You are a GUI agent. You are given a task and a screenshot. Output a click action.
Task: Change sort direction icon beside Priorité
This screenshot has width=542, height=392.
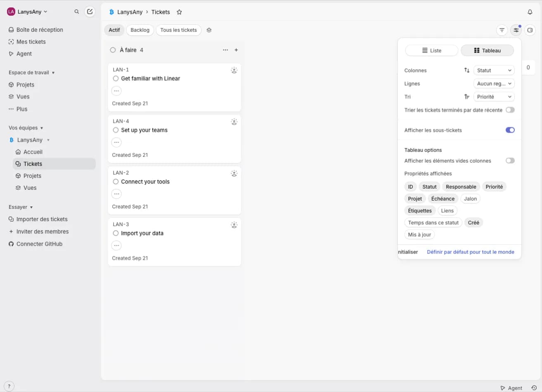pyautogui.click(x=467, y=97)
